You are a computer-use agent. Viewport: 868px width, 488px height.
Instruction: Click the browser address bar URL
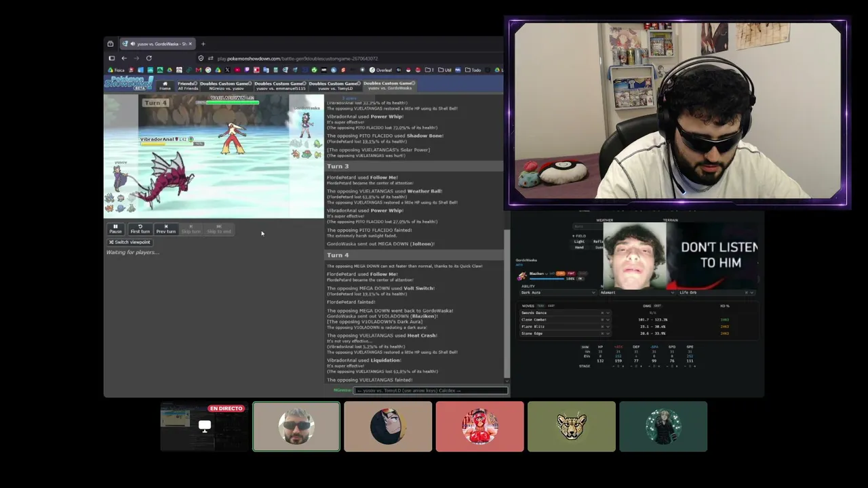298,58
